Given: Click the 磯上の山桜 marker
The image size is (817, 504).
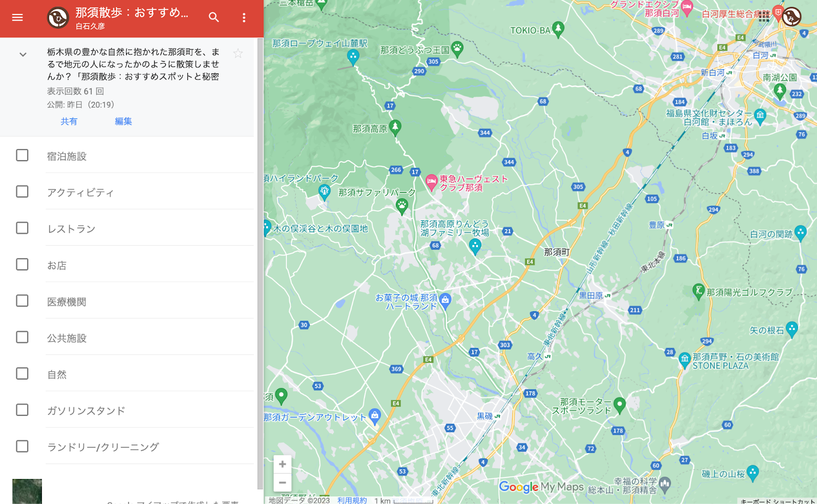Looking at the screenshot, I should tap(753, 473).
